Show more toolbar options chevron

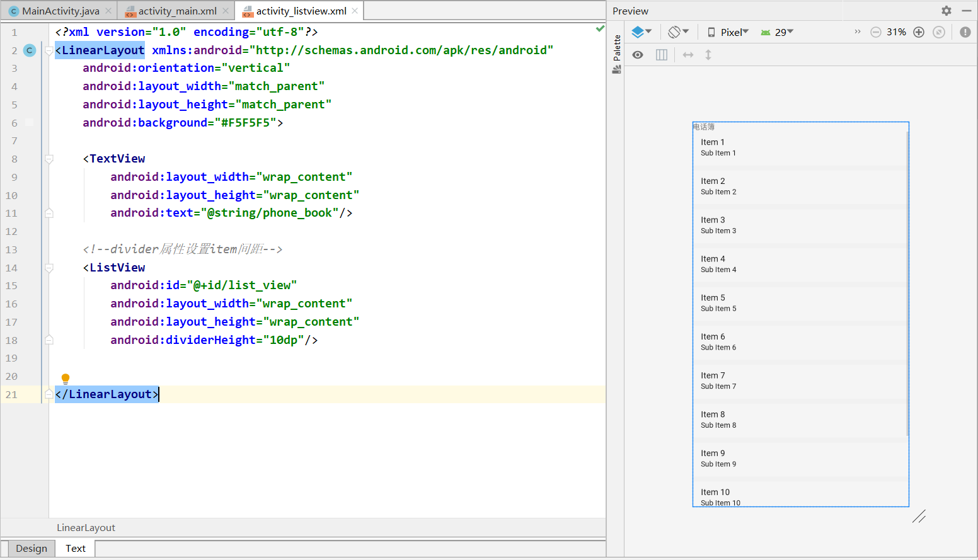[858, 31]
